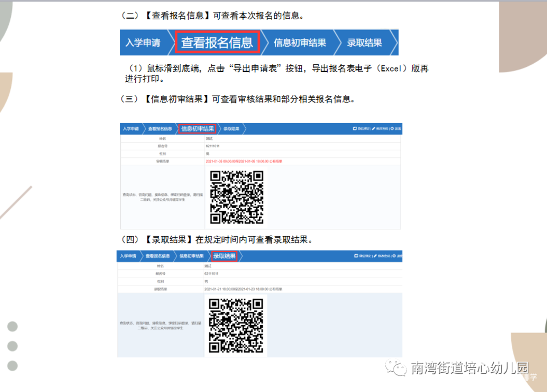
Task: Select the large highlighted 查看报名信息 tab
Action: click(217, 42)
